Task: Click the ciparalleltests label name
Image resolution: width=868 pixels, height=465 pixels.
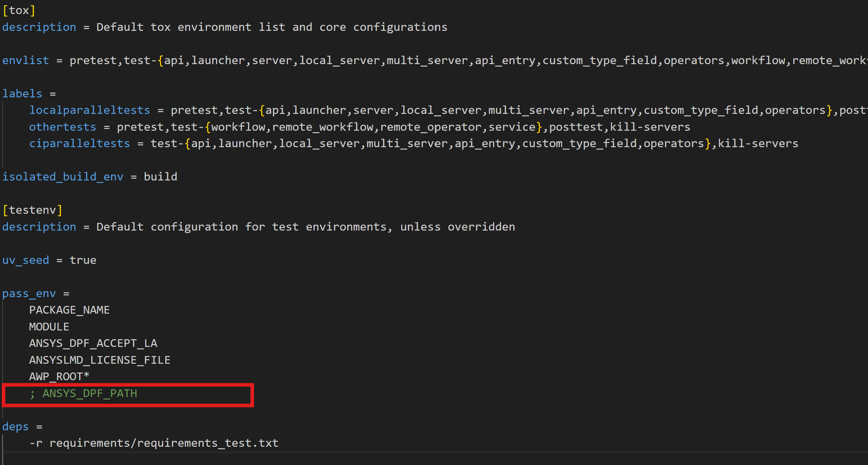Action: click(79, 143)
